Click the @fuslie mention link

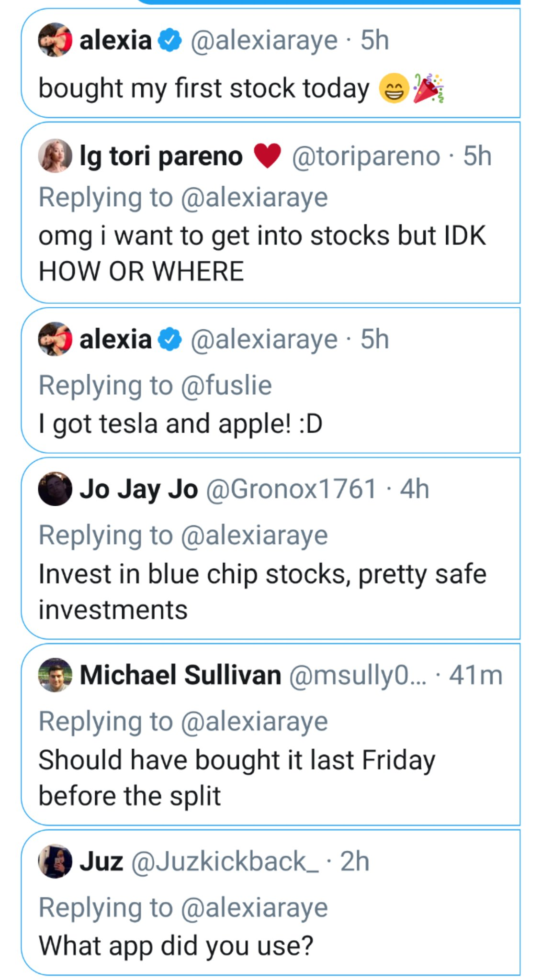pyautogui.click(x=226, y=385)
